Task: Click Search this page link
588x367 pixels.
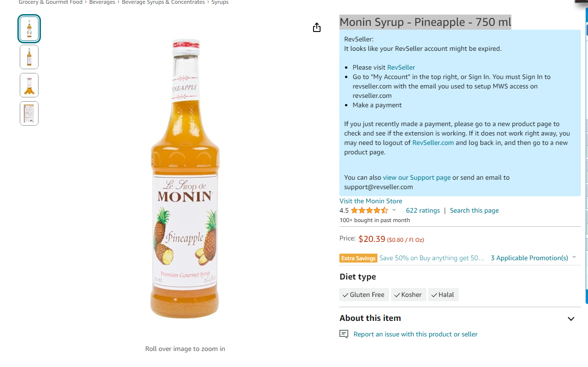Action: (474, 210)
